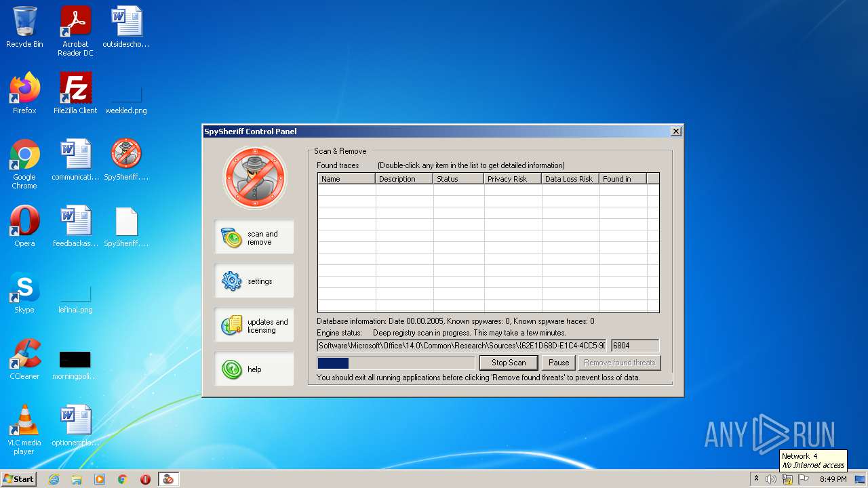The height and width of the screenshot is (488, 868).
Task: Open Recycle Bin on desktop
Action: click(24, 27)
